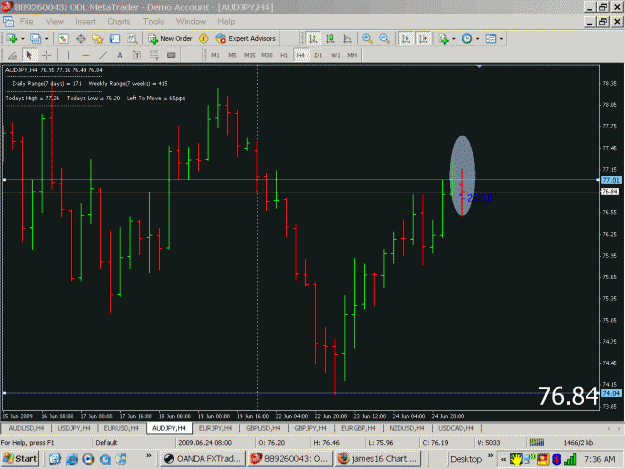Select the crosshair tool
Image resolution: width=625 pixels, height=469 pixels.
pyautogui.click(x=47, y=55)
